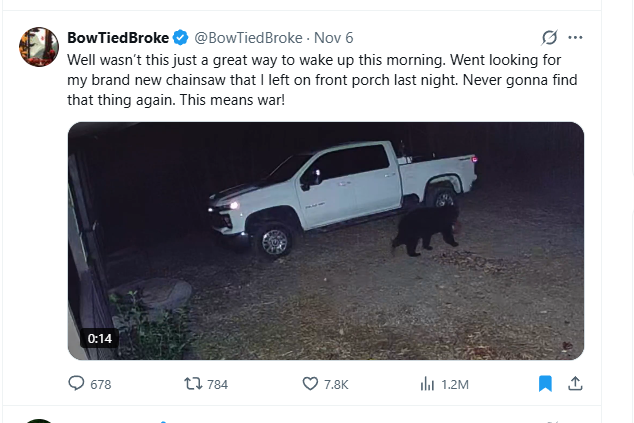The width and height of the screenshot is (634, 423).
Task: Open the views analytics bar-chart icon
Action: point(427,384)
